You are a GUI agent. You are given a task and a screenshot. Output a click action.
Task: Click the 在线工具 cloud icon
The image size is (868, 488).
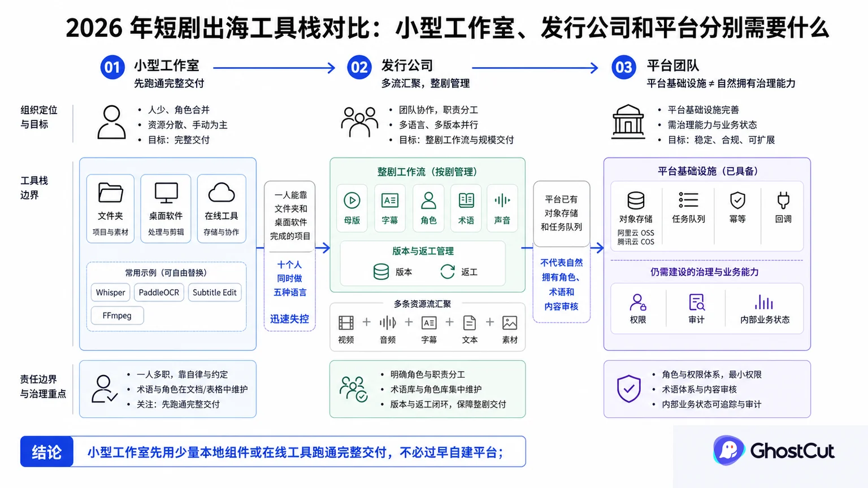(222, 193)
